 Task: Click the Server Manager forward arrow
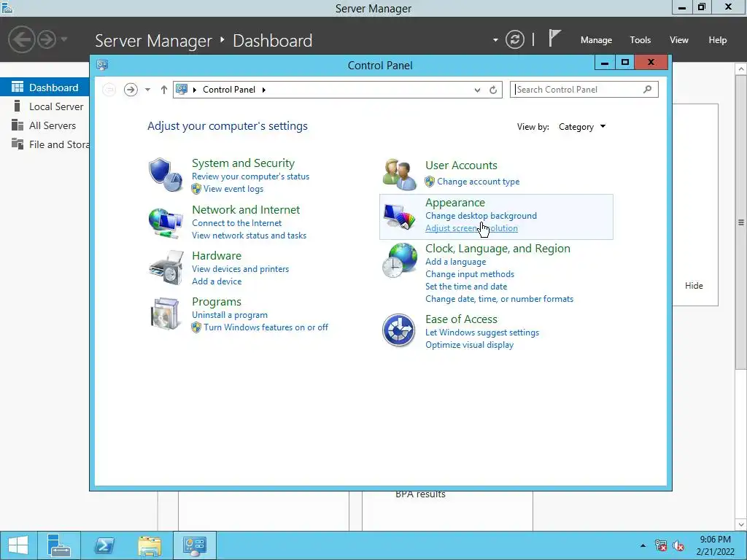point(47,39)
